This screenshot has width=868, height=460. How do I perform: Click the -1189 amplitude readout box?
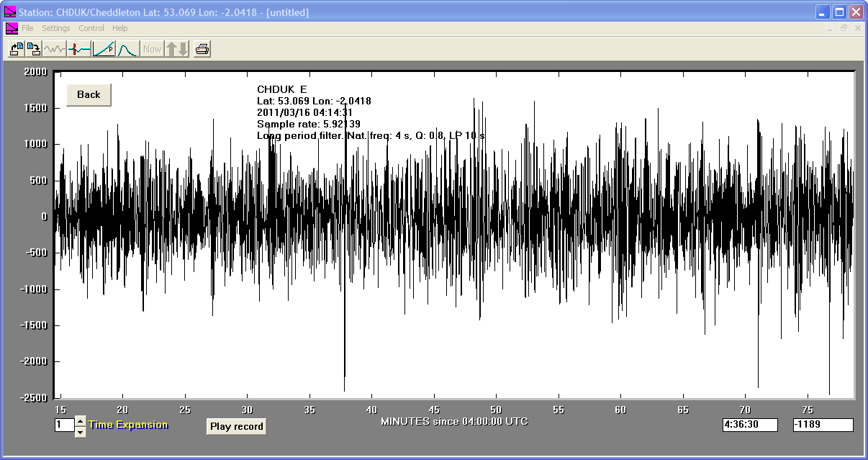823,425
